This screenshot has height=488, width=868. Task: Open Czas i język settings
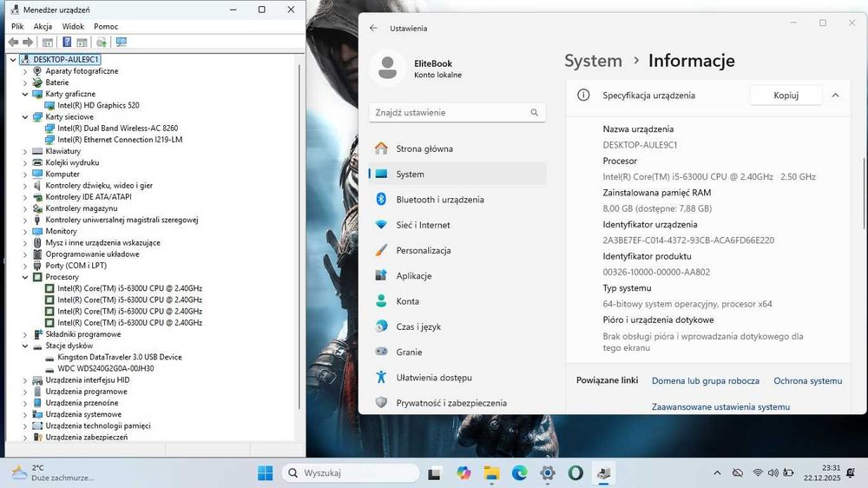tap(457, 326)
